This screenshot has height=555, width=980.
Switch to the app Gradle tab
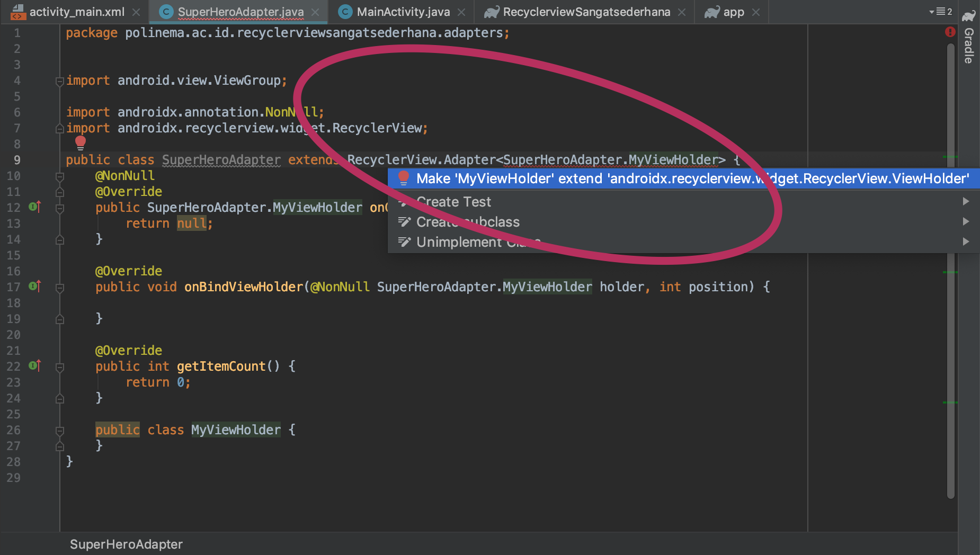click(733, 12)
